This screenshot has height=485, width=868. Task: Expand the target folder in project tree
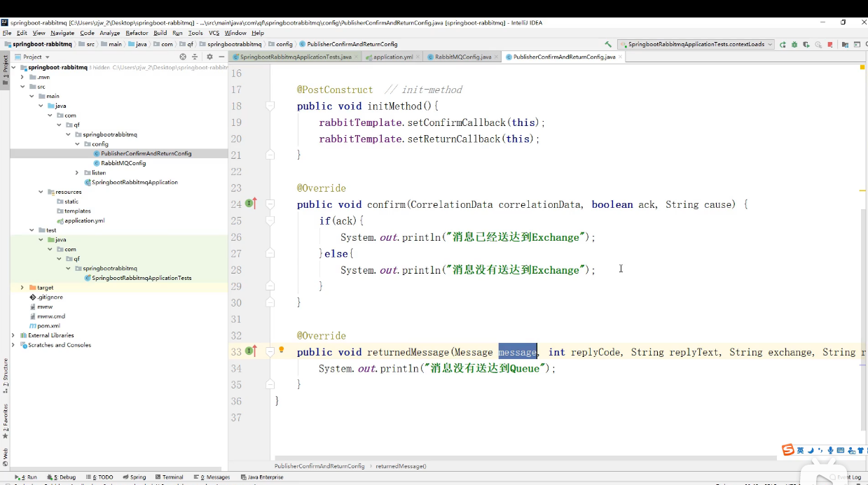tap(22, 288)
